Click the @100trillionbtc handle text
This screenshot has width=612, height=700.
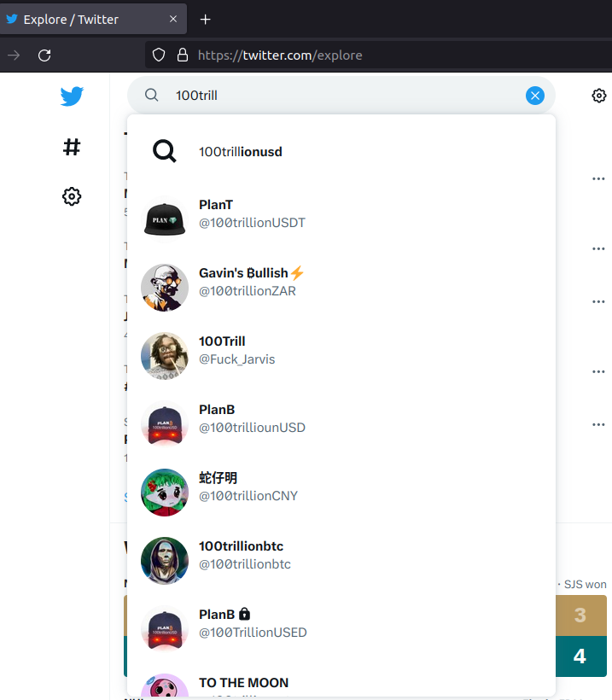coord(245,564)
